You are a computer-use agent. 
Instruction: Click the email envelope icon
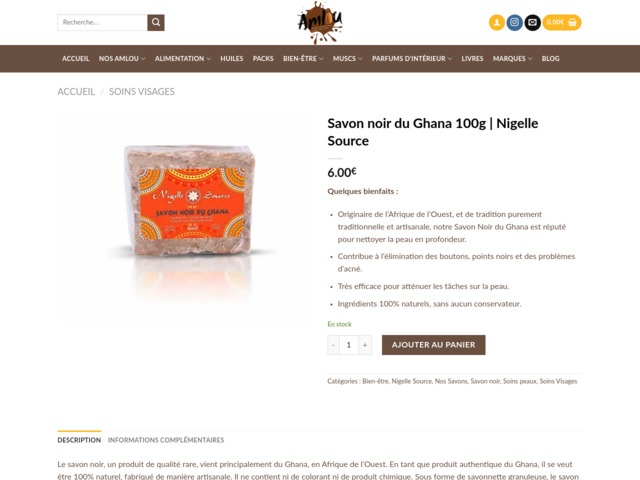[x=533, y=22]
